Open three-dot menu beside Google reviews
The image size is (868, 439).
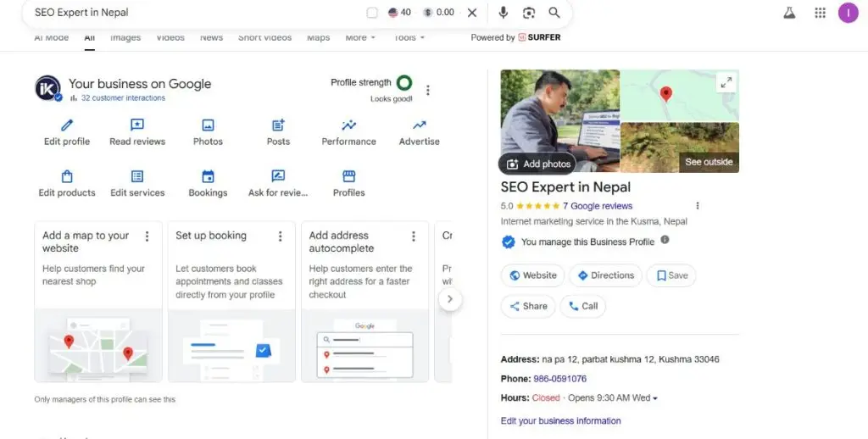point(698,206)
